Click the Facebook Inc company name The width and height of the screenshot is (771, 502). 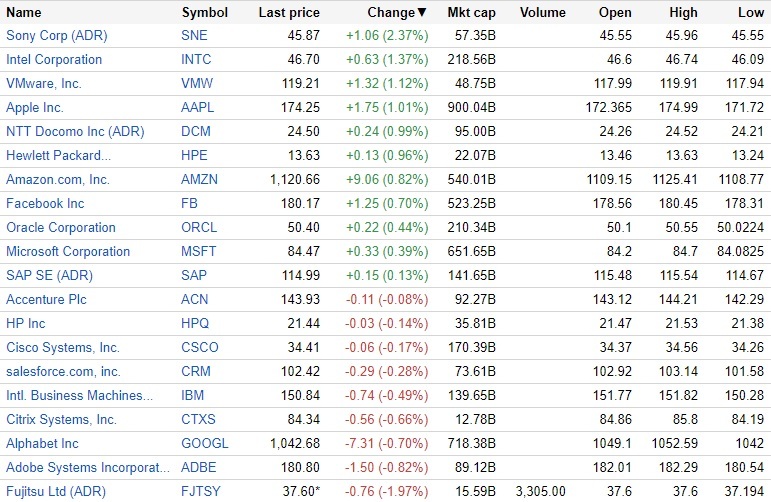coord(45,203)
